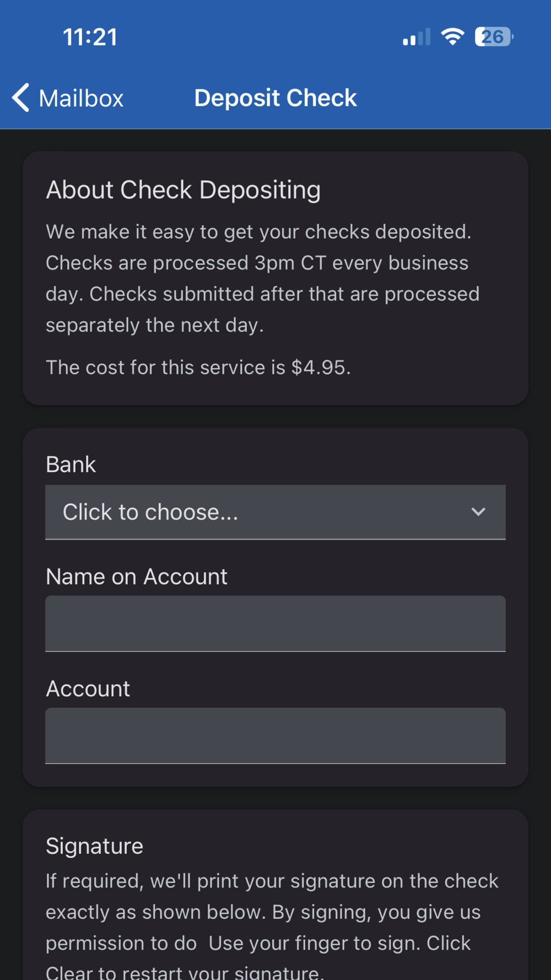Focus the Name on Account text field

pyautogui.click(x=275, y=623)
